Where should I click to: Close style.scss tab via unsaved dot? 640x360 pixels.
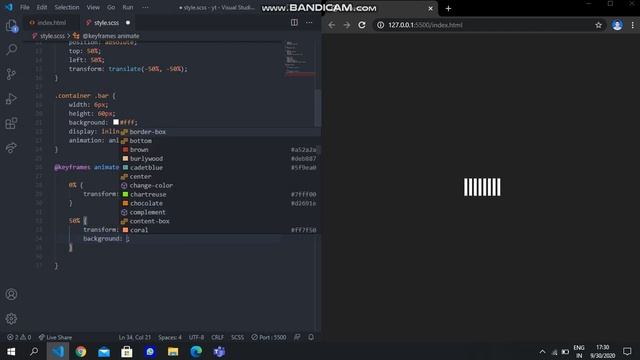128,23
